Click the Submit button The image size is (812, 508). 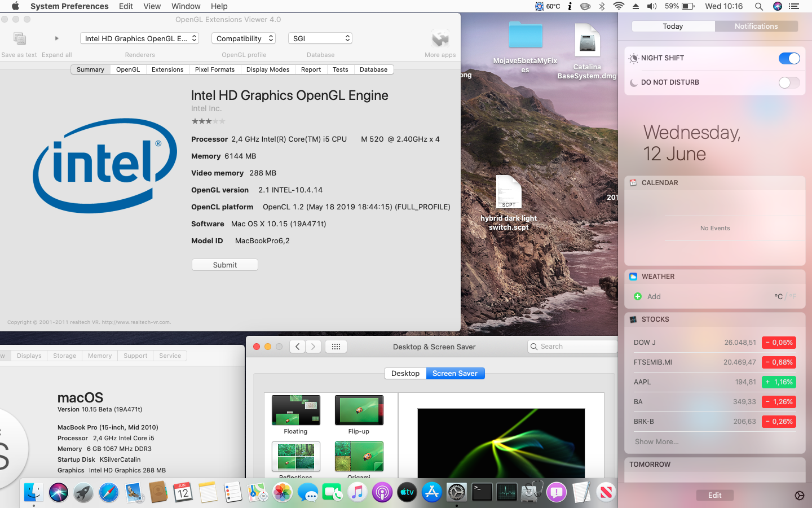(x=225, y=265)
